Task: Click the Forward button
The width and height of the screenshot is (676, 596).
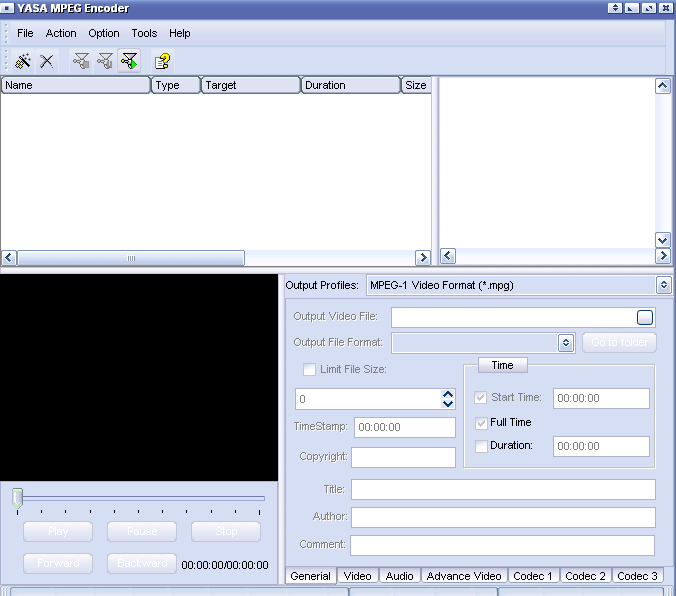Action: click(x=58, y=563)
